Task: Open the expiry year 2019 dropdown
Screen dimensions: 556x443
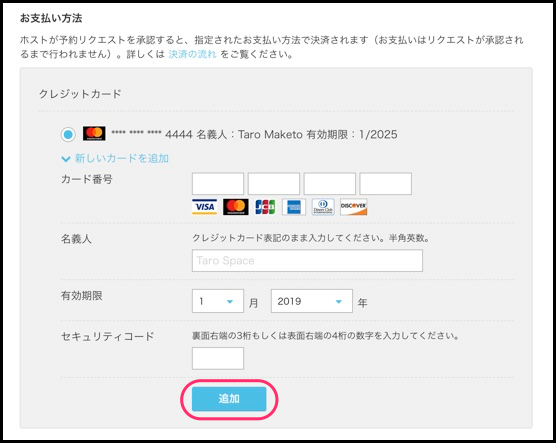Action: click(x=312, y=301)
